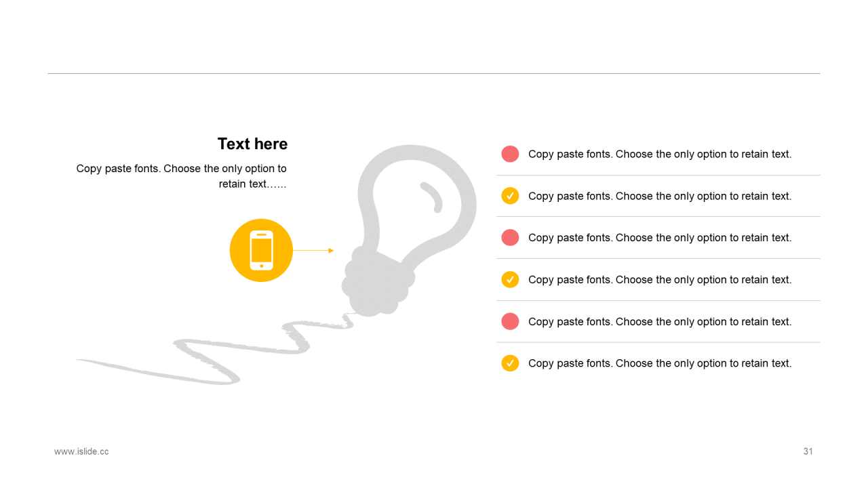Screen dimensions: 868x488
Task: Click the last yellow checkmark circle
Action: pos(510,363)
